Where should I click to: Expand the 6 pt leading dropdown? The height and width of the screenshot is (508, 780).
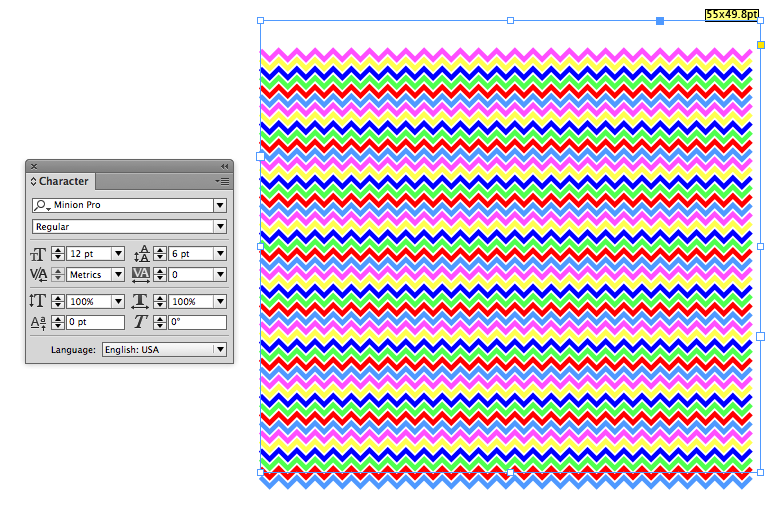pos(220,254)
